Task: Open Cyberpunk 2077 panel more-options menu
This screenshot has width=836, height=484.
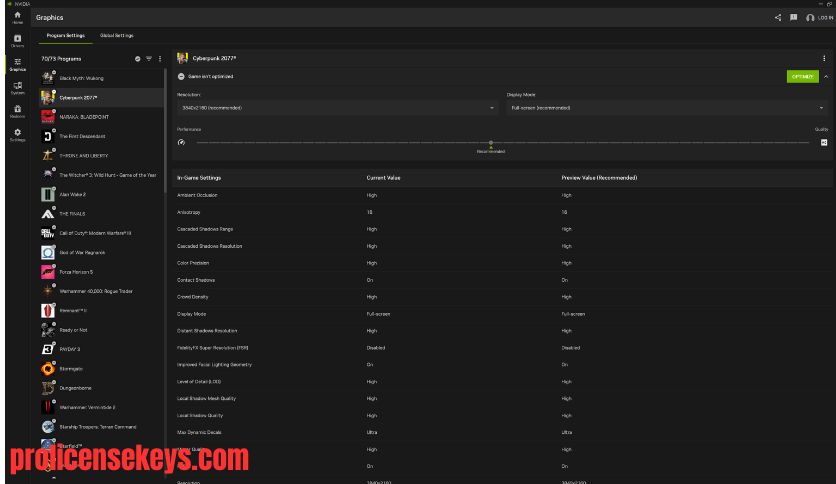Action: 824,59
